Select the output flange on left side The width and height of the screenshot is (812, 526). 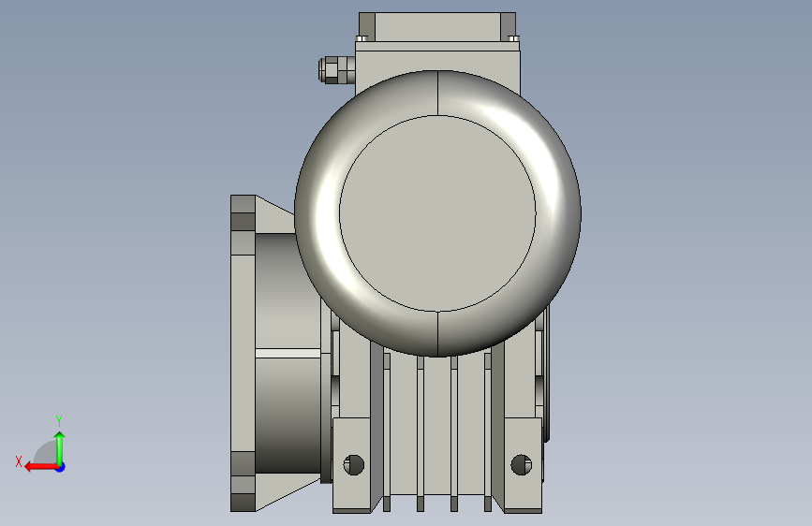243,353
